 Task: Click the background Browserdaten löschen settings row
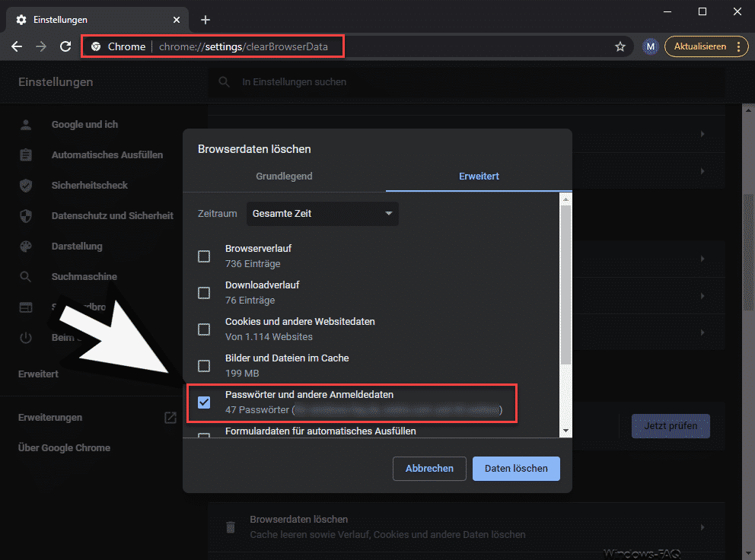click(466, 527)
